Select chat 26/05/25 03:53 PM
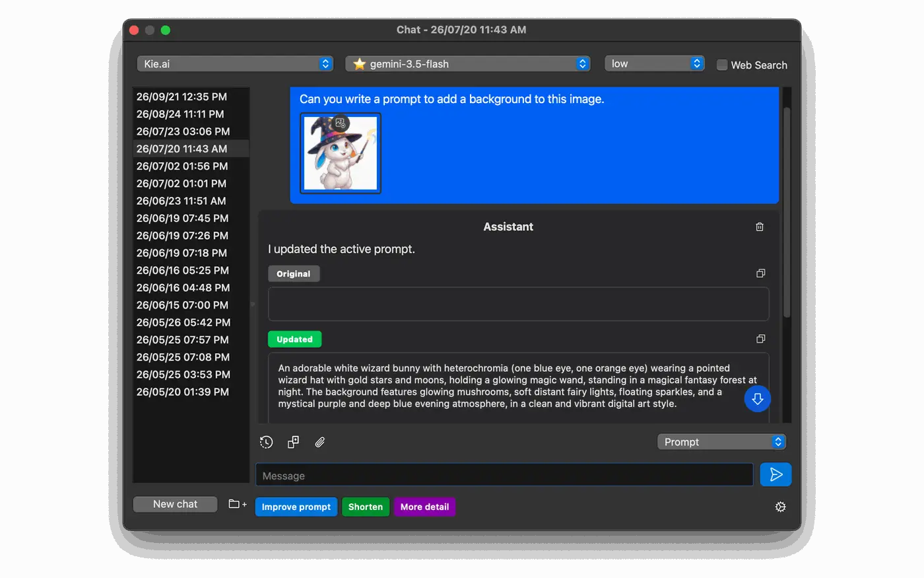924x578 pixels. pyautogui.click(x=191, y=375)
